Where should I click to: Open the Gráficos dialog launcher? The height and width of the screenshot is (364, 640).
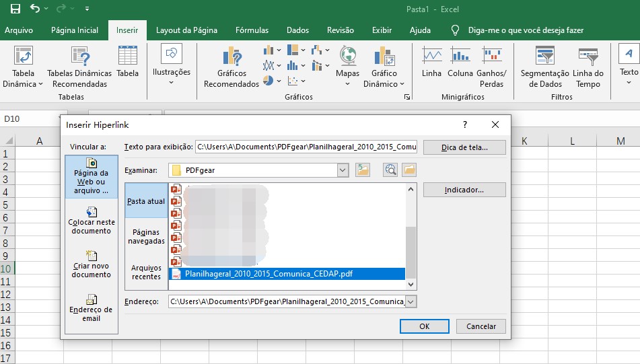[x=407, y=97]
